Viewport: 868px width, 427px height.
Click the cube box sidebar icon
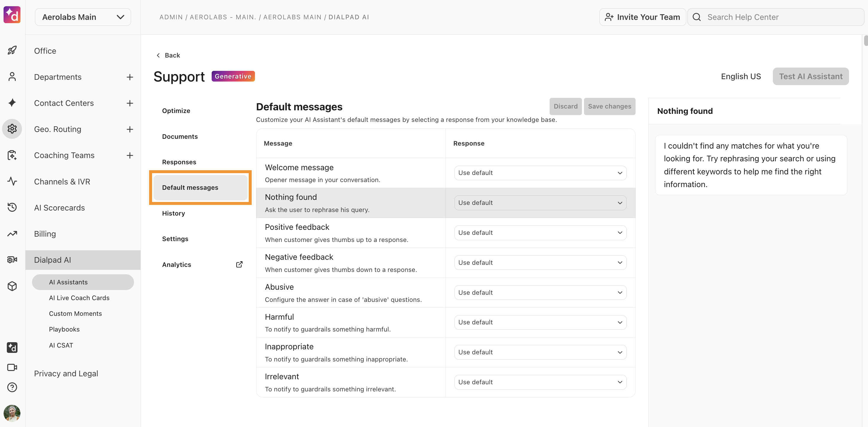coord(12,286)
